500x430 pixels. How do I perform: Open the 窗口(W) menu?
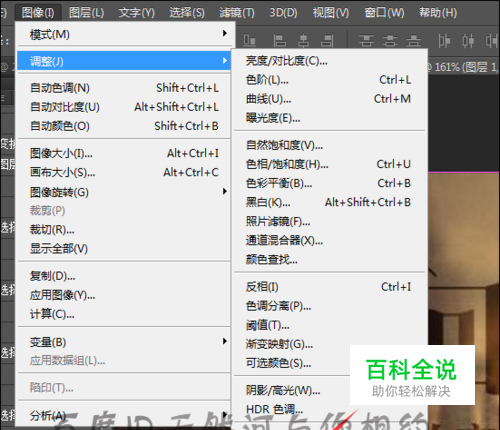coord(384,13)
